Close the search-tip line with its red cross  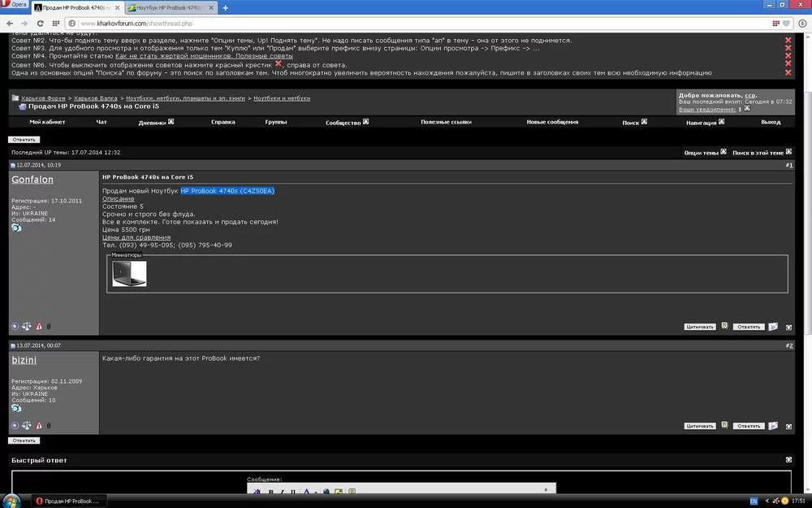(x=788, y=72)
